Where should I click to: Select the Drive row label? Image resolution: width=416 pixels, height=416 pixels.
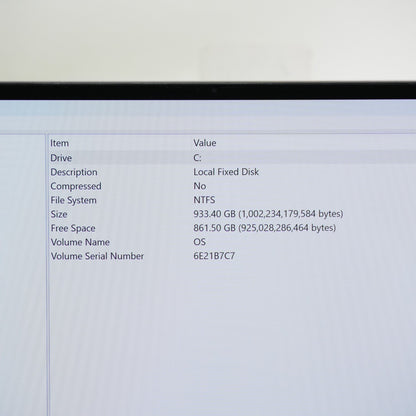61,158
